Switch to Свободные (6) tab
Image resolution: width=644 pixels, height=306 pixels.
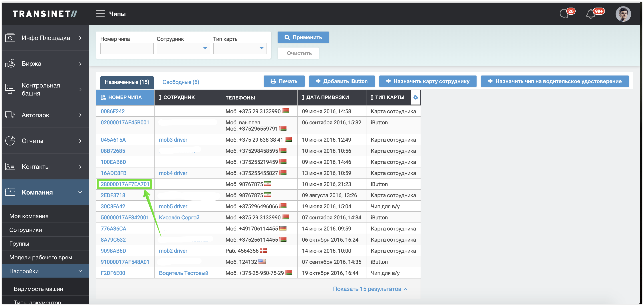coord(181,82)
